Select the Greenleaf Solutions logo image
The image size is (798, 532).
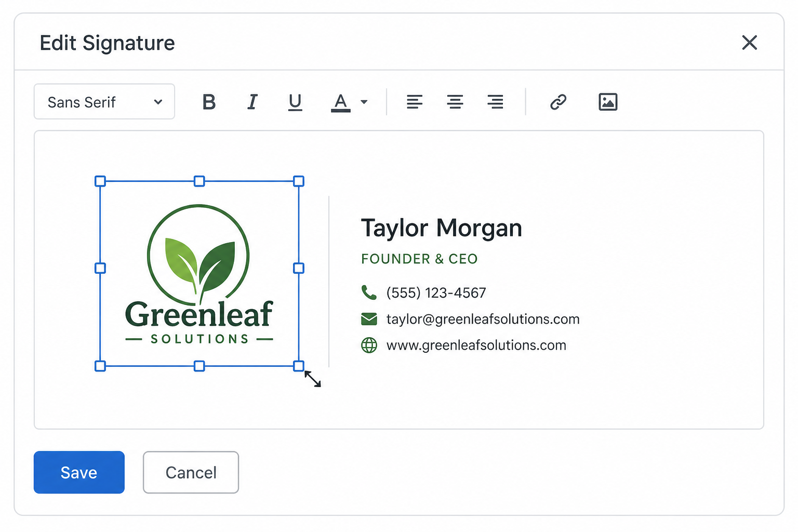199,274
